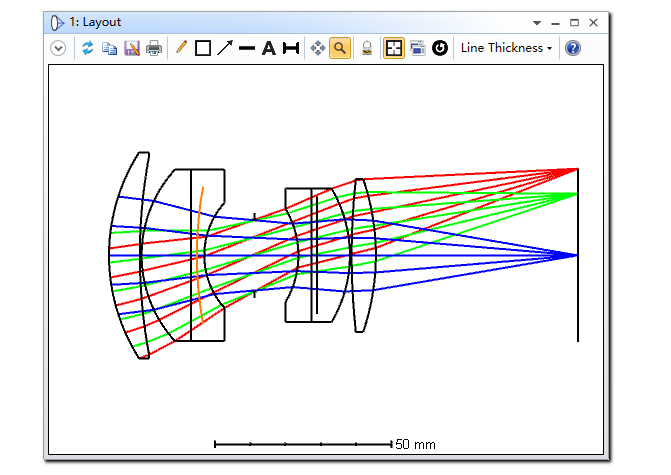
Task: Toggle the window lock icon
Action: 367,48
